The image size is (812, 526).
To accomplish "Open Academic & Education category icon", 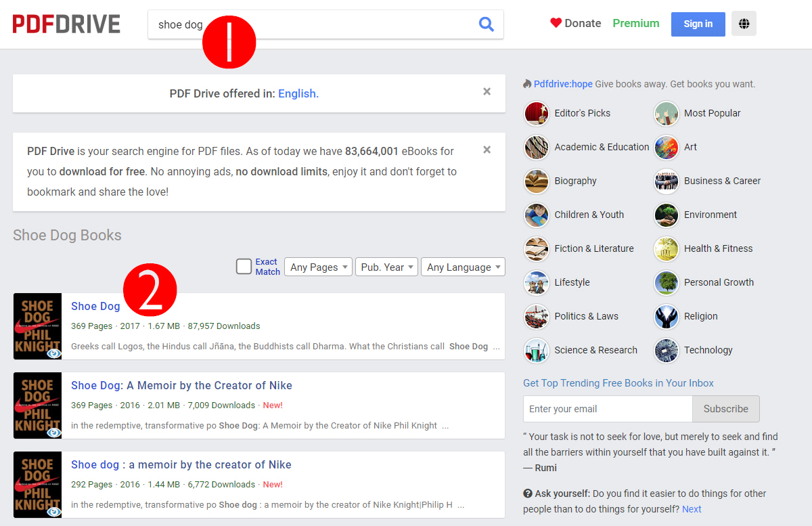I will 537,147.
